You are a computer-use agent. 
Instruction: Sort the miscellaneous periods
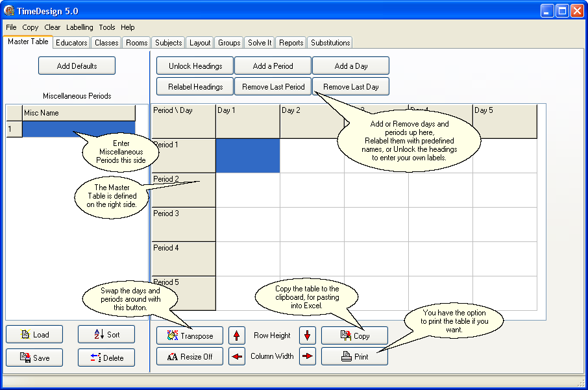(x=106, y=334)
